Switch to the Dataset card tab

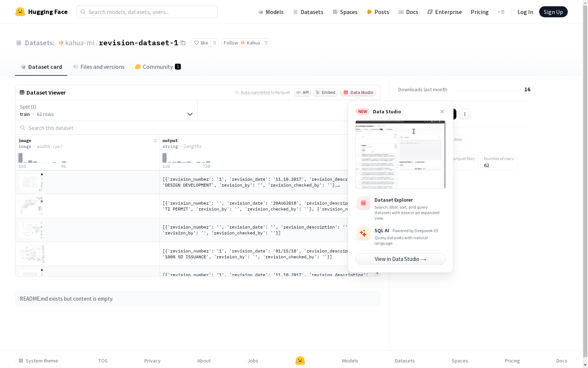click(x=41, y=67)
